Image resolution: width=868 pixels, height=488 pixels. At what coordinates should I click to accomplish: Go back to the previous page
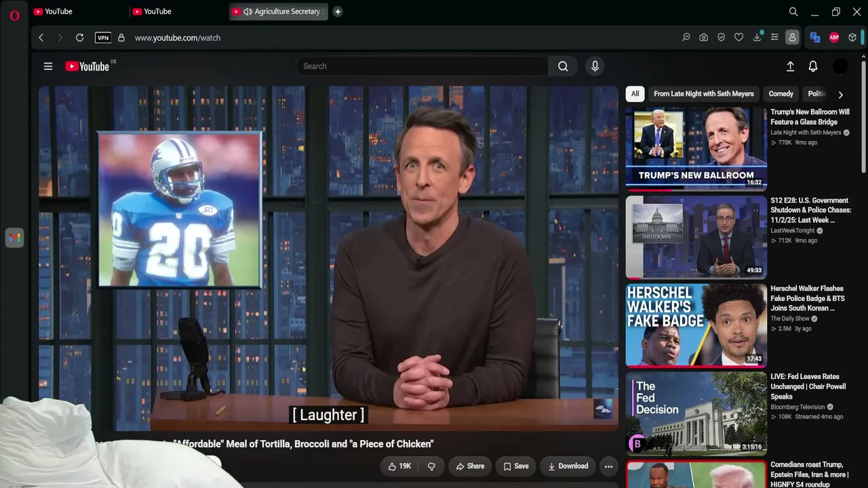point(41,38)
